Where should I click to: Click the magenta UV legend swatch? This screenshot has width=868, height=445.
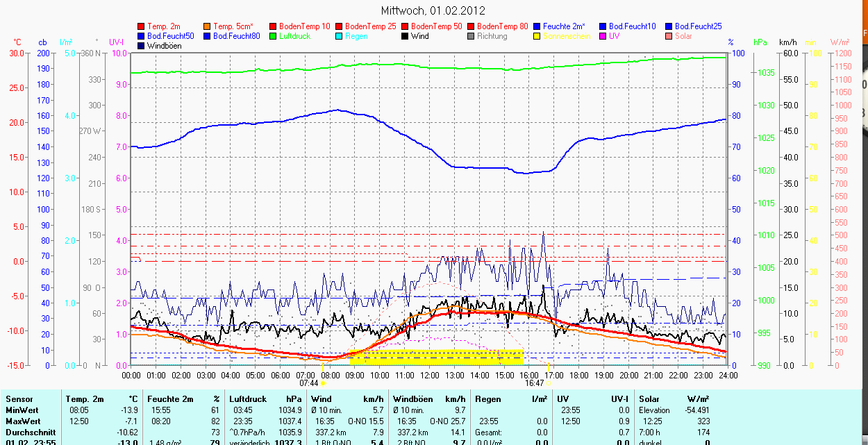click(603, 36)
